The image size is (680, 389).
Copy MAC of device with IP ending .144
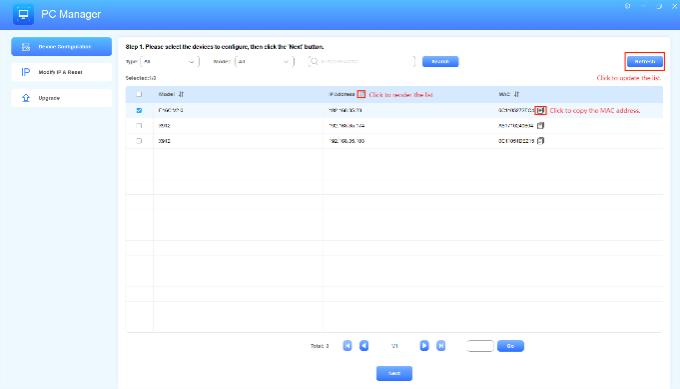click(540, 126)
